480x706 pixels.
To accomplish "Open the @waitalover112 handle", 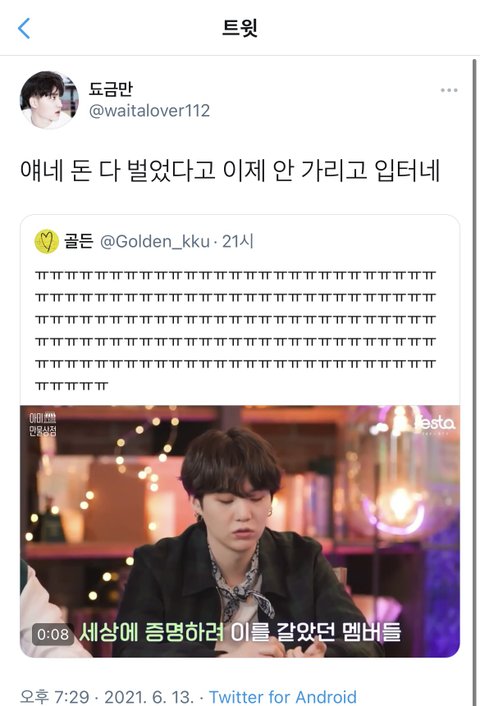I will (149, 111).
